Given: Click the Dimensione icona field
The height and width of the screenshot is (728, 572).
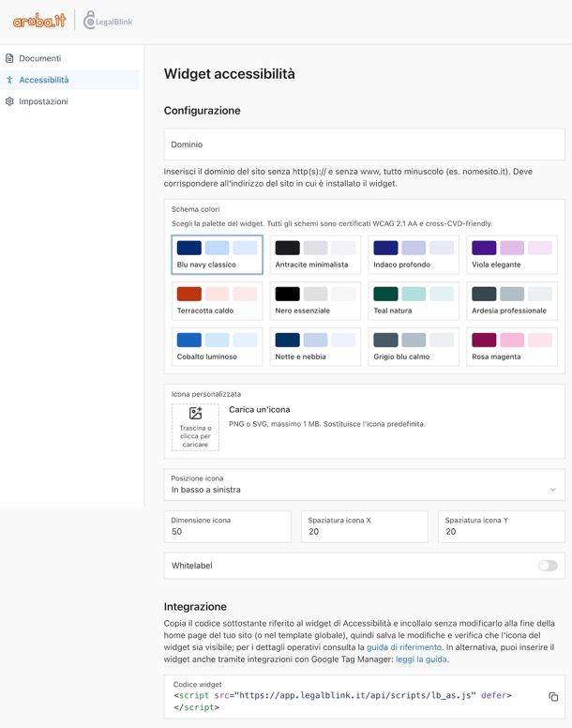Looking at the screenshot, I should pyautogui.click(x=228, y=526).
